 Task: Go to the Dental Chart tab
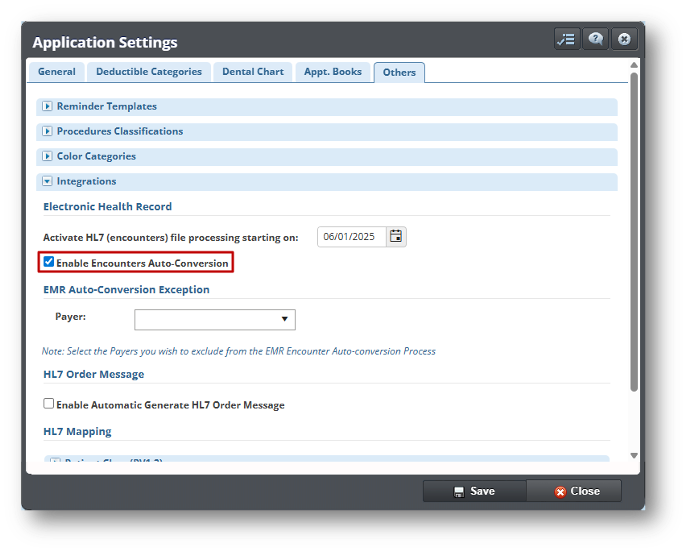252,72
